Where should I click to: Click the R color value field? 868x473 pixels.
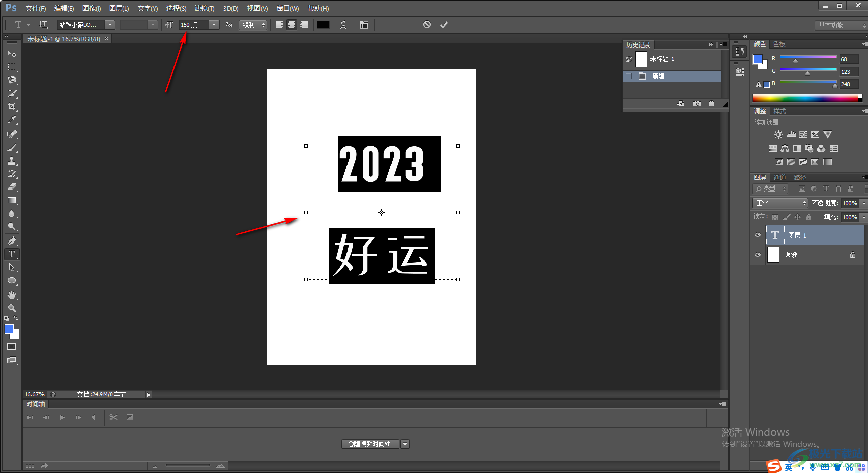[849, 59]
